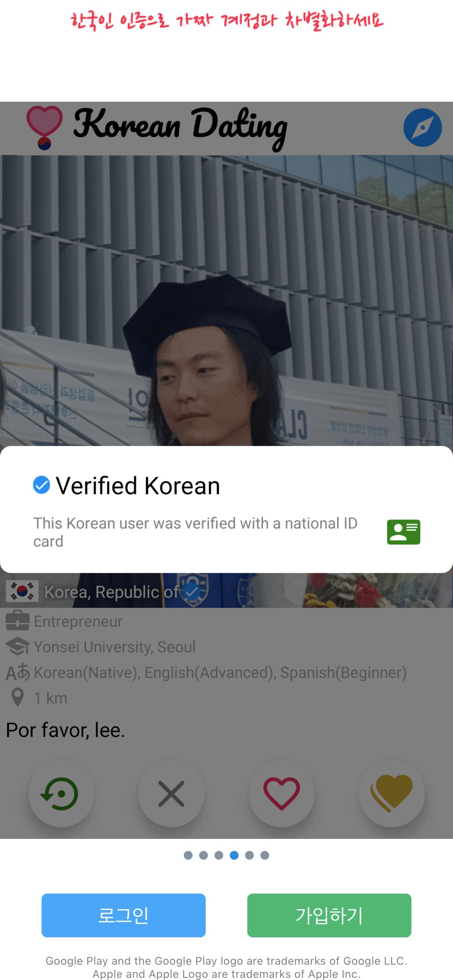Select the last page indicator dot

265,855
